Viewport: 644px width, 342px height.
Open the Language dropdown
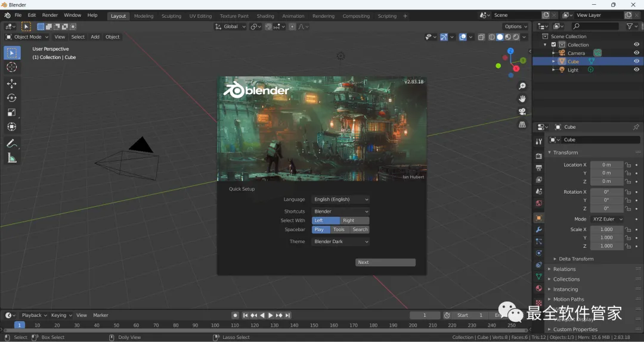[341, 200]
